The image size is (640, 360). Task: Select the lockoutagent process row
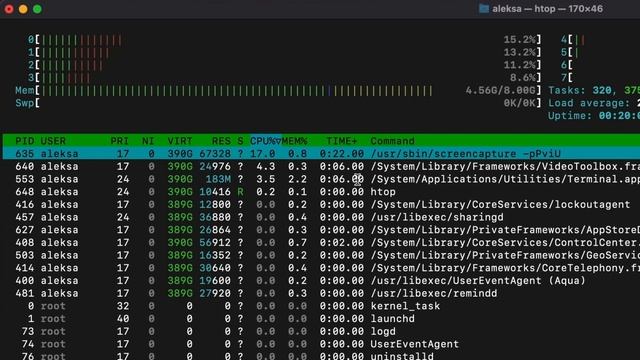pos(321,204)
